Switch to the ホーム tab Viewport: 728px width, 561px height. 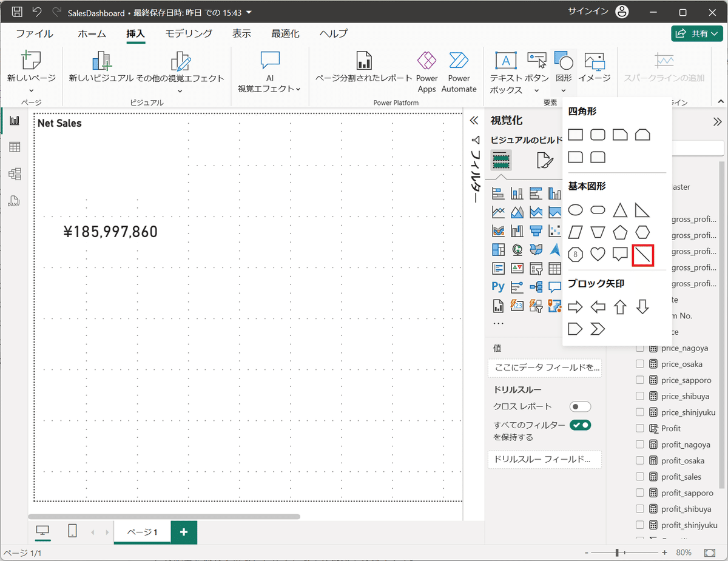click(92, 34)
